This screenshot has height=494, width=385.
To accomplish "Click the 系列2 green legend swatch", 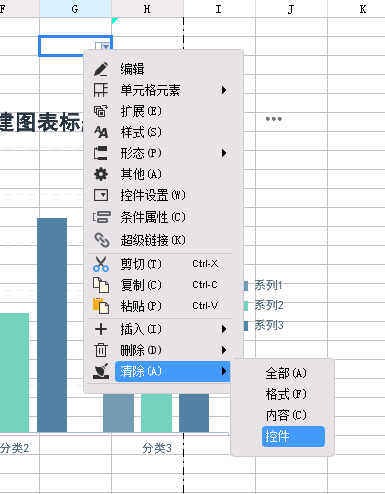I will 246,306.
